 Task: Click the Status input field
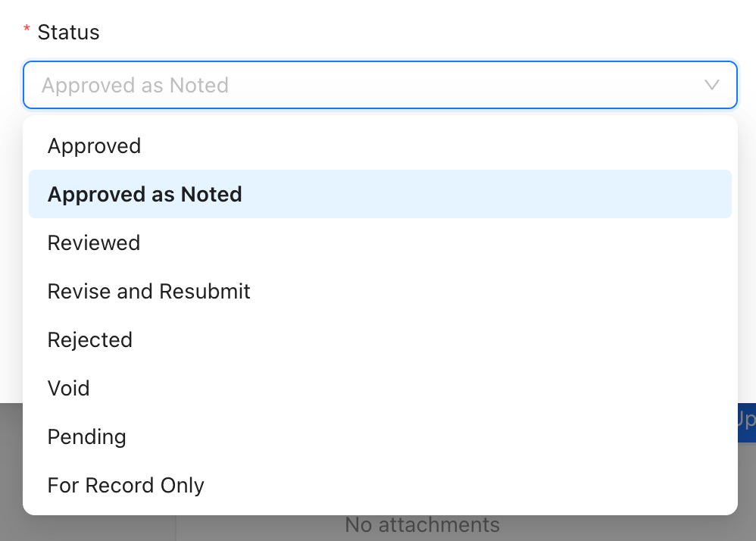[x=303, y=85]
